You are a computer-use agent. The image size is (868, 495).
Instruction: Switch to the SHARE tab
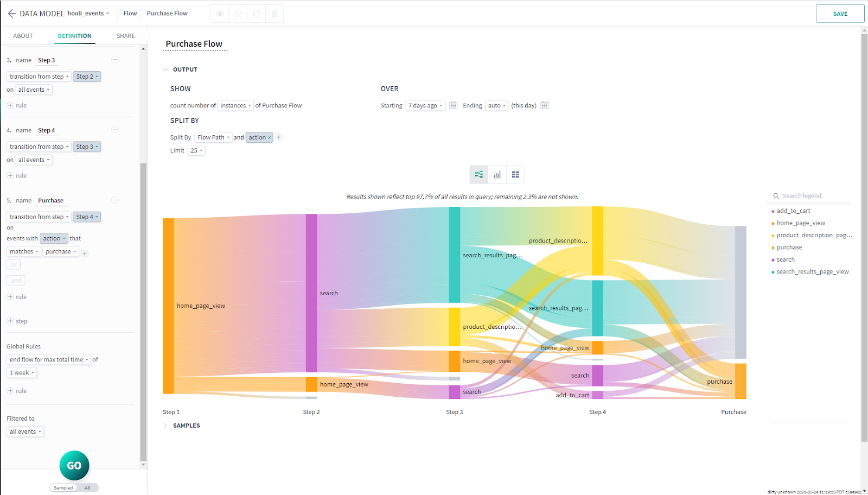click(x=125, y=36)
